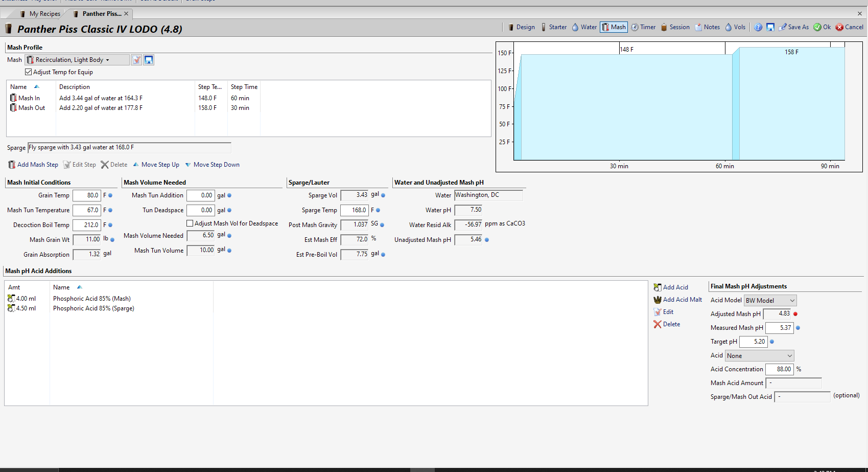Screen dimensions: 868x472
Task: Click Move Step Down
Action: [x=212, y=165]
